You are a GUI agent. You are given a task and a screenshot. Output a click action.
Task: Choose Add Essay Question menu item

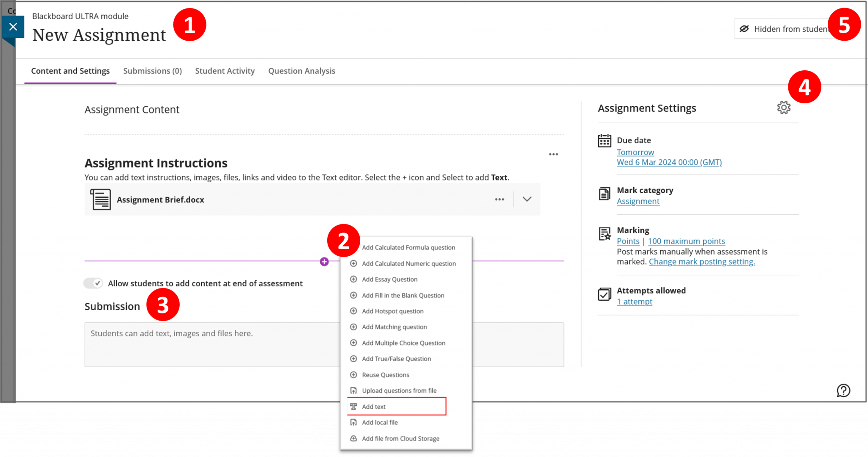389,280
